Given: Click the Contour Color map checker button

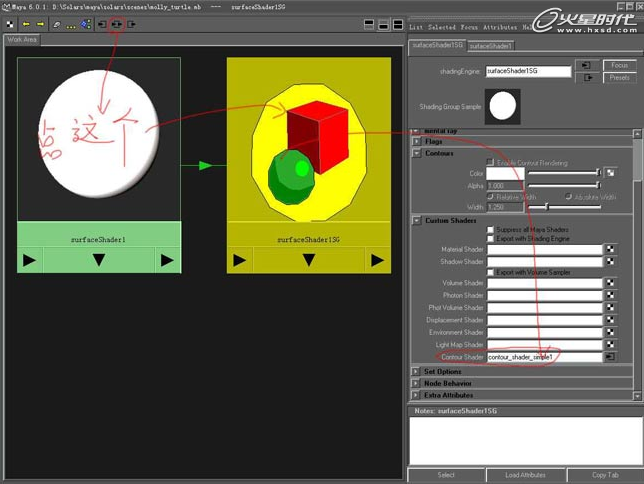Looking at the screenshot, I should (x=611, y=173).
